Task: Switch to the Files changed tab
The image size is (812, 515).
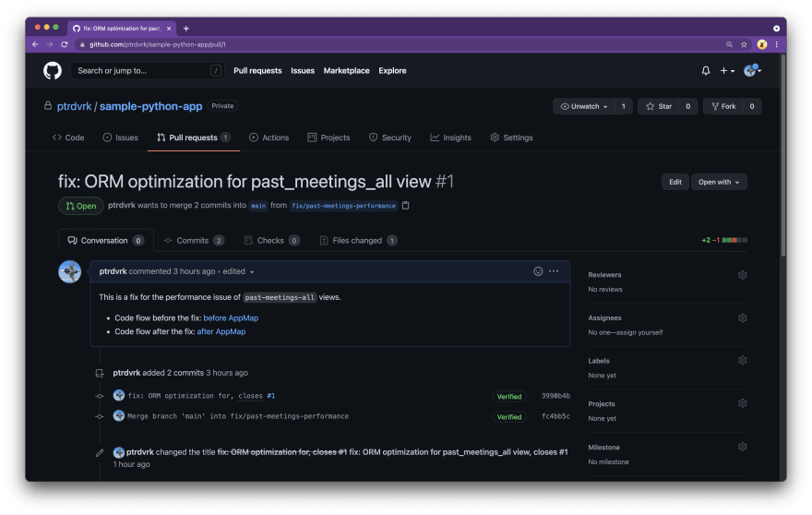Action: point(358,241)
